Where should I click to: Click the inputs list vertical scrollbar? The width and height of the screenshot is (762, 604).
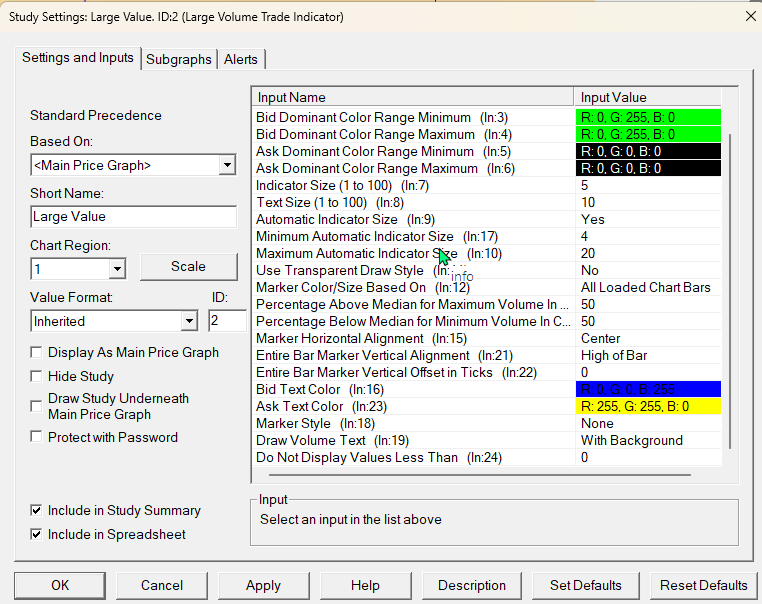coord(730,291)
